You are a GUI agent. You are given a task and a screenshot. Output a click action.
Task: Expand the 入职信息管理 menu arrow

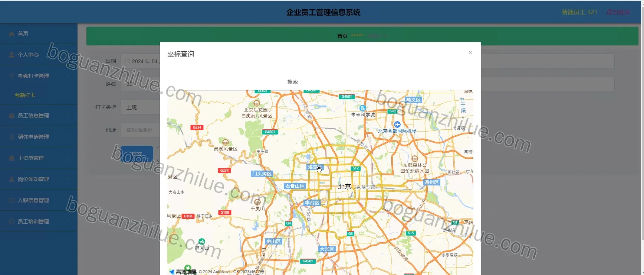68,200
